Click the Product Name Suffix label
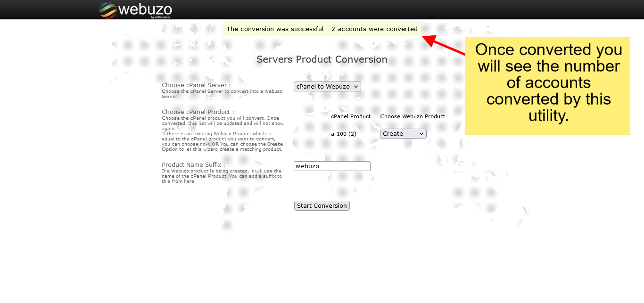This screenshot has width=644, height=303. [193, 165]
